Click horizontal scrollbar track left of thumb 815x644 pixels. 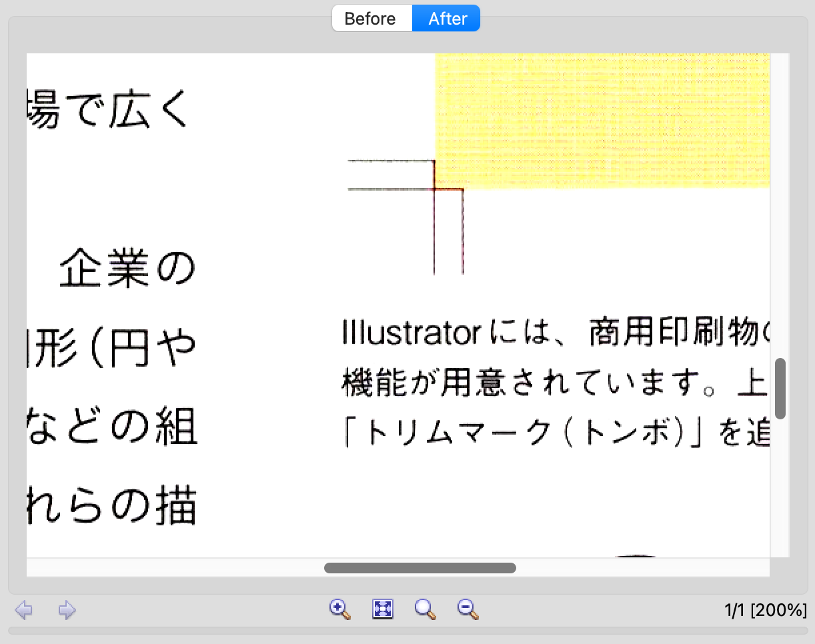[x=173, y=568]
